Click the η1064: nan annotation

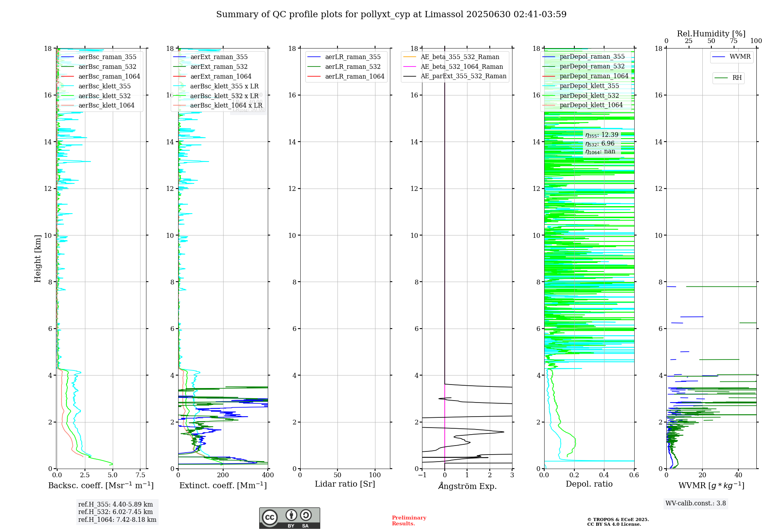pos(600,152)
